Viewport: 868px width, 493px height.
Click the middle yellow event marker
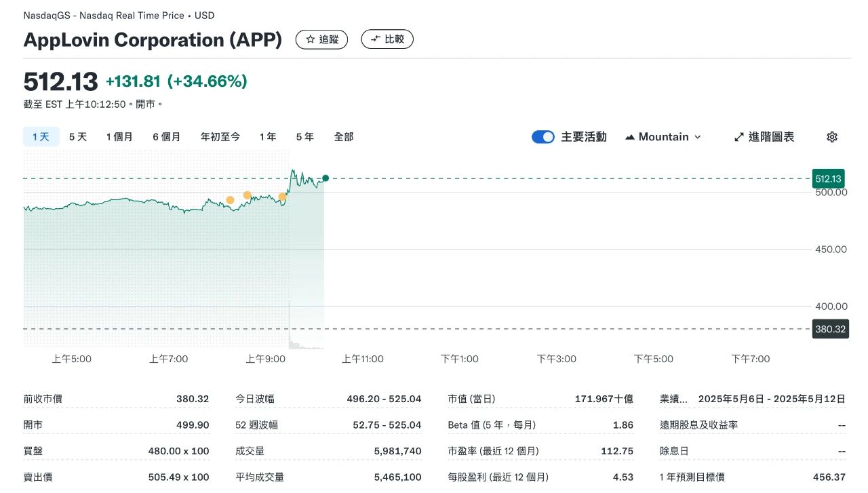248,195
